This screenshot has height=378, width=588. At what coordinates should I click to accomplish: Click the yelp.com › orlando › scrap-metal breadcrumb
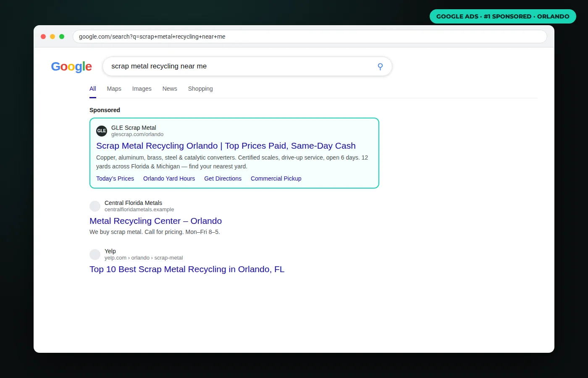144,258
